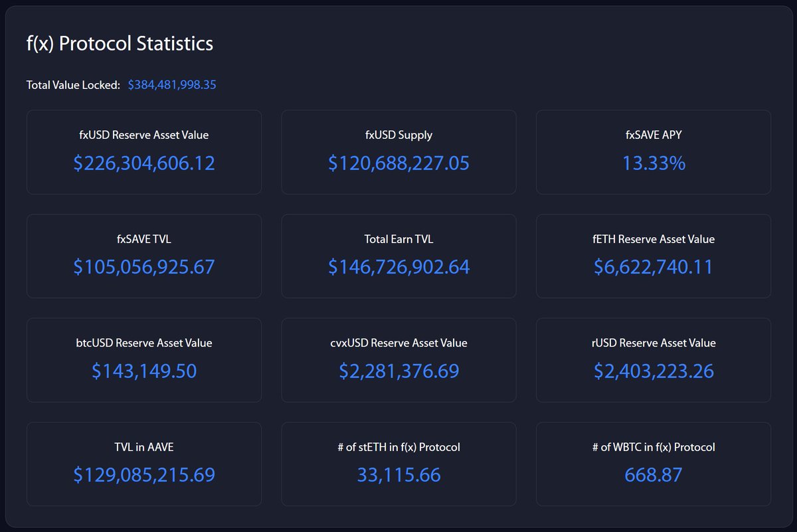797x532 pixels.
Task: Click the Total Earn TVL amount
Action: coord(398,267)
